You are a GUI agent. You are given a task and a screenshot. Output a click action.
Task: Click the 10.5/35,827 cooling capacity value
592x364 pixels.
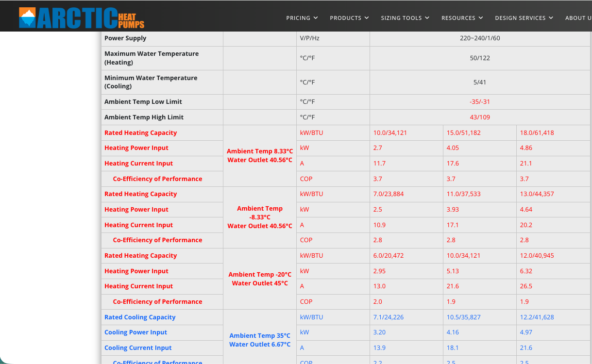tap(463, 317)
